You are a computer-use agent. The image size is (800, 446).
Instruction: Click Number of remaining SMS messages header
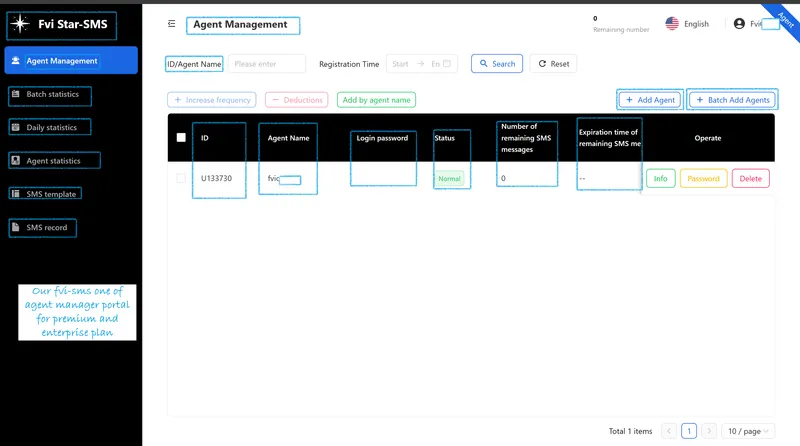point(526,138)
